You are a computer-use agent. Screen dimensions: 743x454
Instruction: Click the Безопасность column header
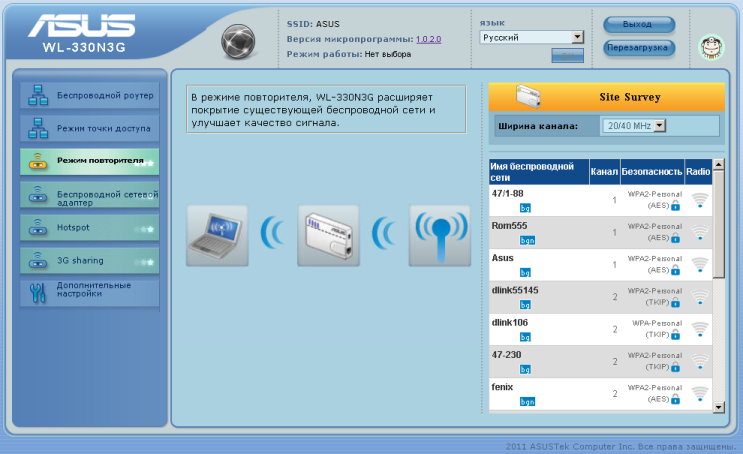point(652,172)
